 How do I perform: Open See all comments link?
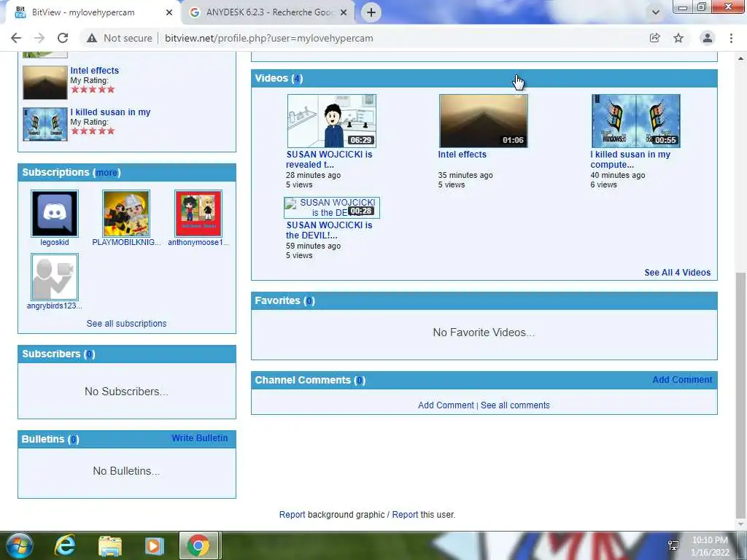(515, 405)
